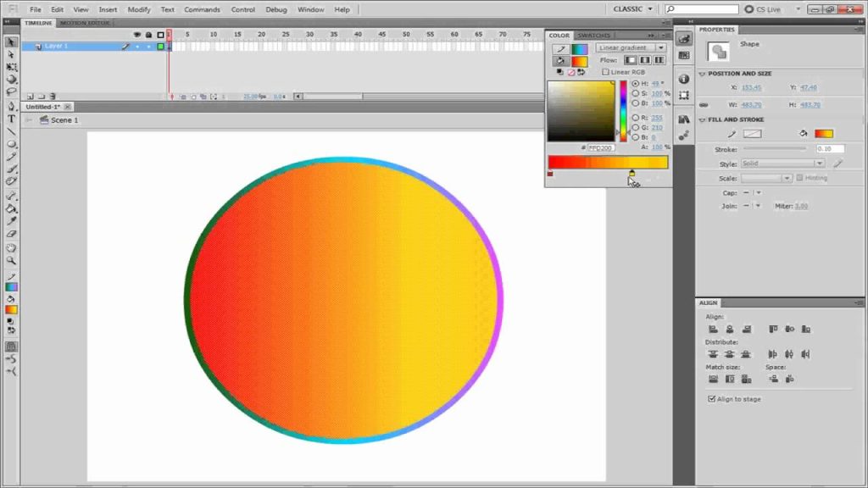Click the Align left edge icon
This screenshot has height=488, width=868.
point(713,330)
